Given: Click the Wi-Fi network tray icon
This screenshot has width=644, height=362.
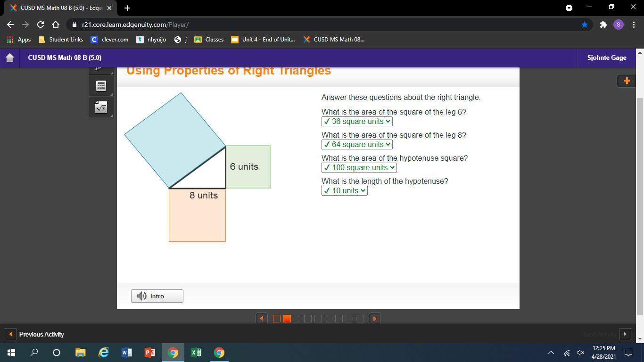Looking at the screenshot, I should 566,353.
